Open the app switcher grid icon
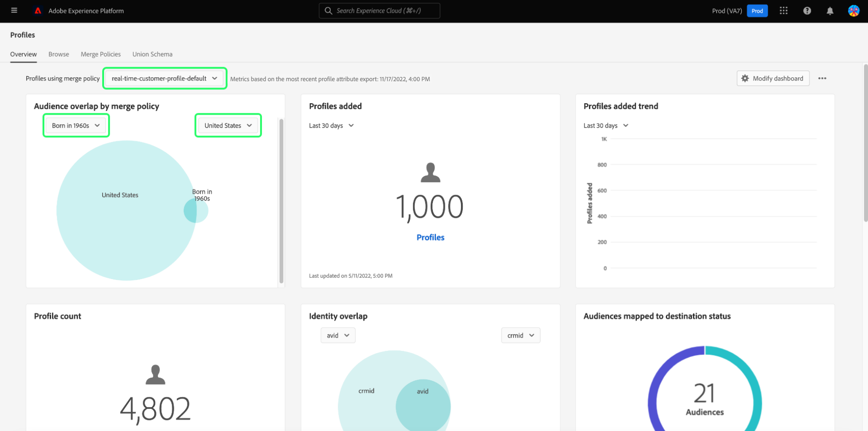868x431 pixels. coord(784,11)
